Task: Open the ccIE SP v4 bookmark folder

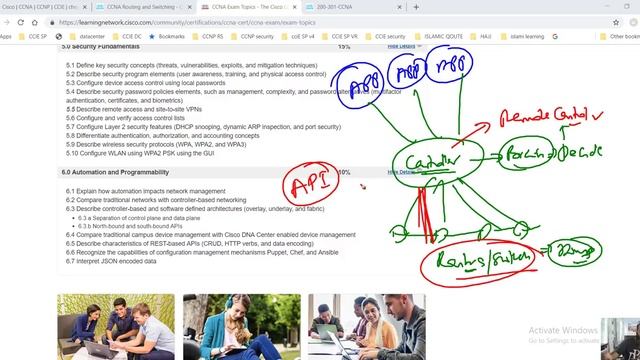Action: 298,36
